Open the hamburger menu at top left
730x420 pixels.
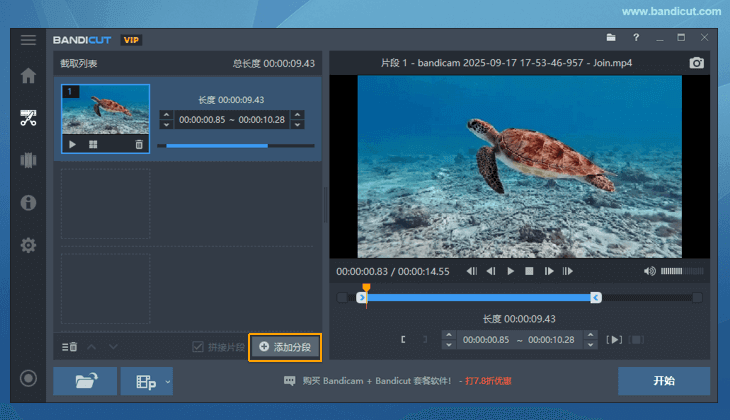tap(28, 40)
